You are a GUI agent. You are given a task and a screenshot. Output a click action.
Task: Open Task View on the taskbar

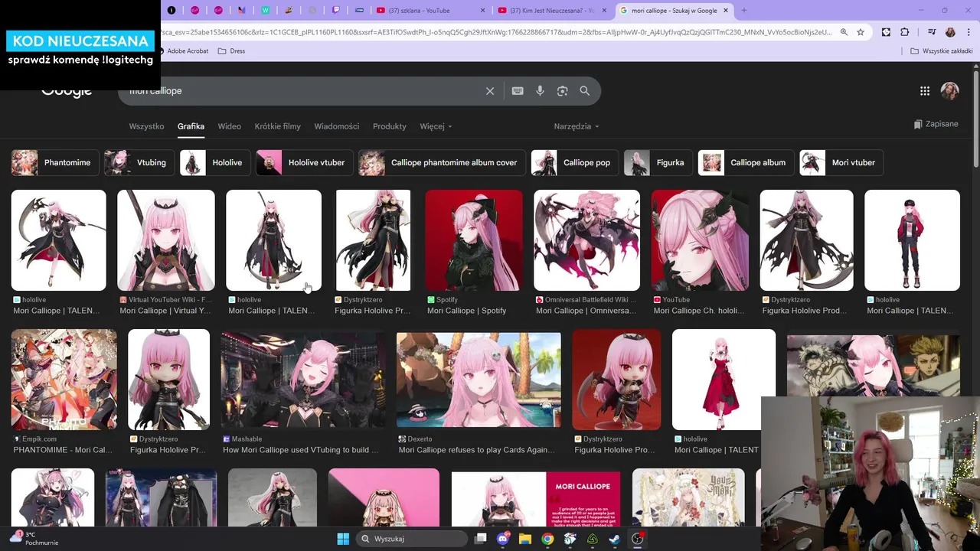(481, 539)
